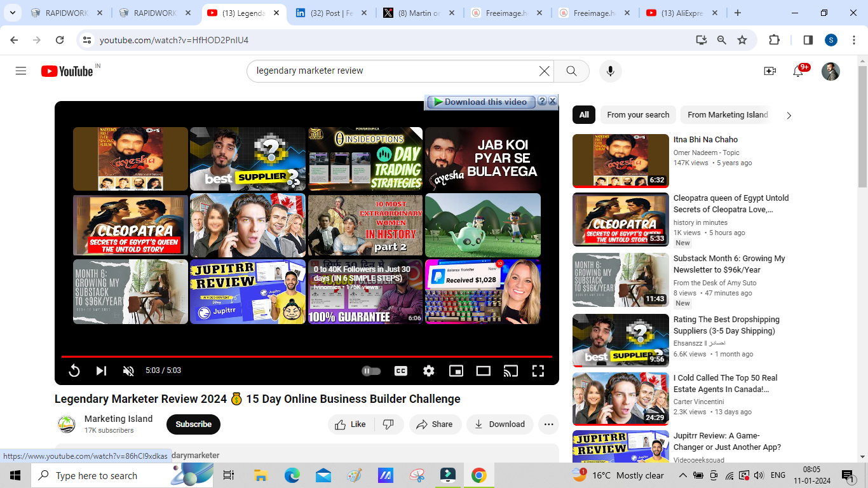Open the 'I Cold Called The Top 50' video

(726, 384)
